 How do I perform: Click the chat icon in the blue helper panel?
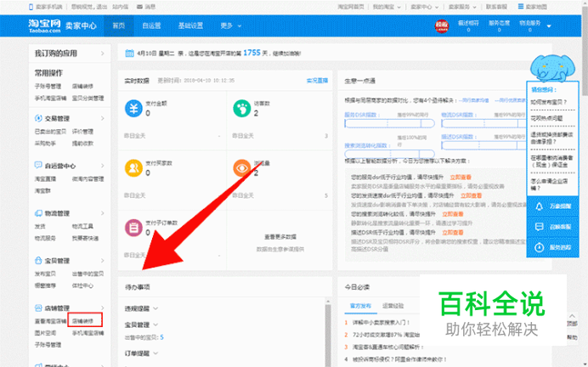[x=540, y=227]
